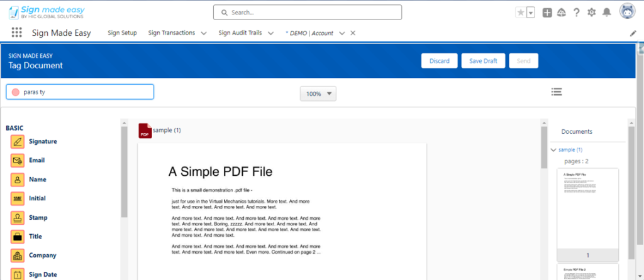Viewport: 644px width, 280px height.
Task: Select the Company building tag icon
Action: coord(17,256)
